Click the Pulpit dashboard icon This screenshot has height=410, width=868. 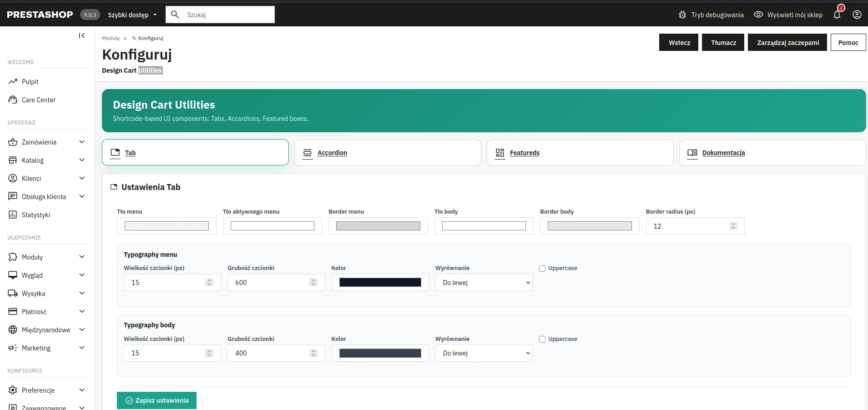pos(13,82)
